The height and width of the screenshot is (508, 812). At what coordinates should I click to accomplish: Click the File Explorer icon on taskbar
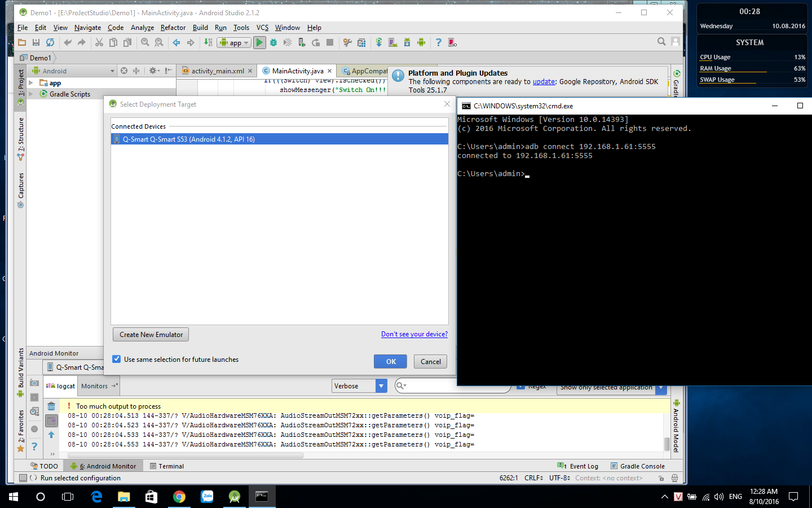pyautogui.click(x=124, y=497)
